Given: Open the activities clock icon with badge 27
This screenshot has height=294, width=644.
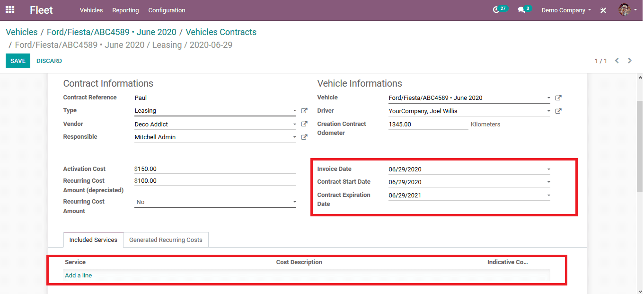Looking at the screenshot, I should (500, 9).
